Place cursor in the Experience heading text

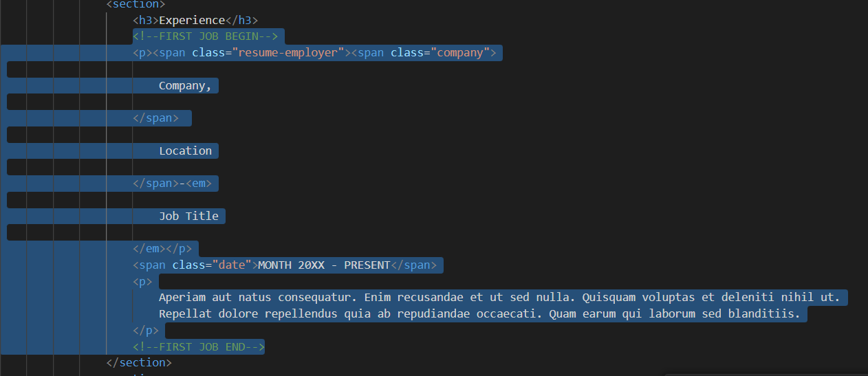pyautogui.click(x=191, y=20)
